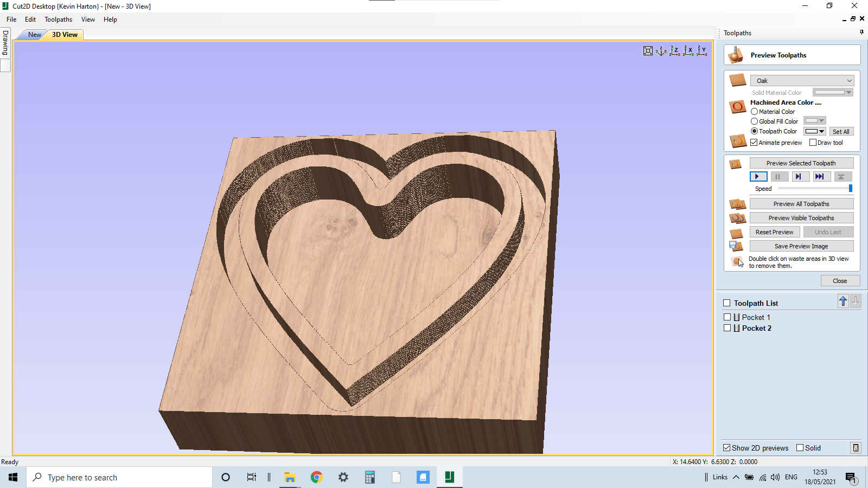Switch to the New 2D tab
Viewport: 868px width, 488px height.
[x=35, y=35]
